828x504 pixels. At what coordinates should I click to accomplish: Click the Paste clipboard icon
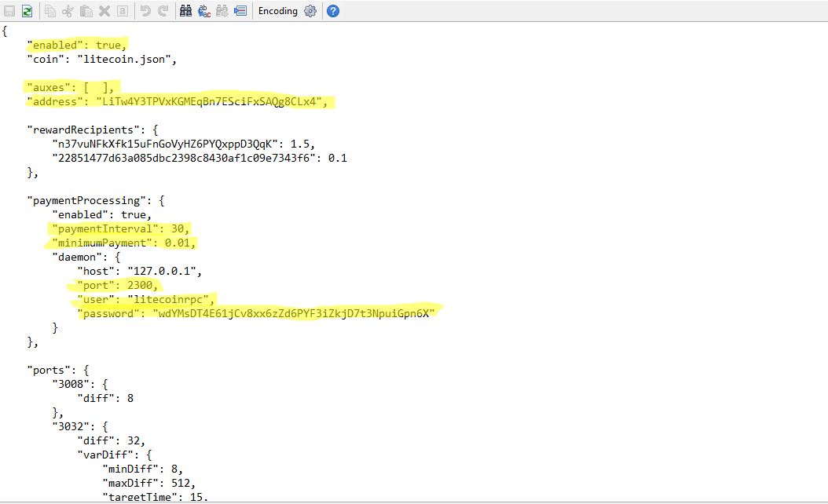tap(86, 11)
